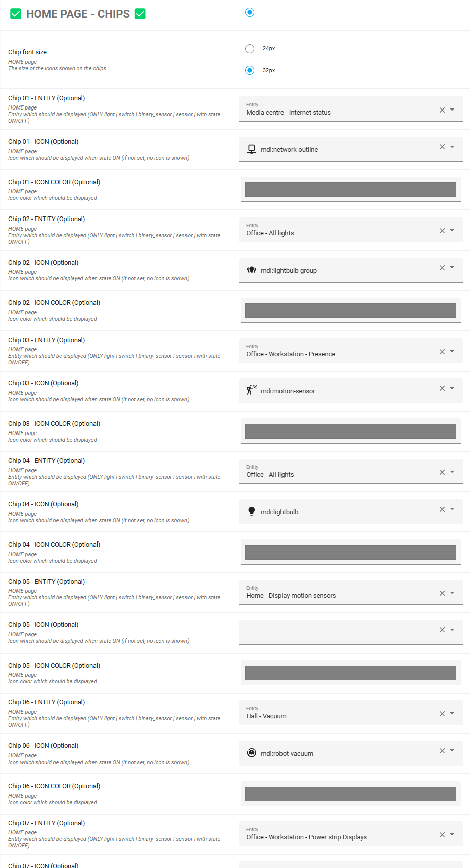Clear the Hall - Vacuum entity

tap(442, 714)
